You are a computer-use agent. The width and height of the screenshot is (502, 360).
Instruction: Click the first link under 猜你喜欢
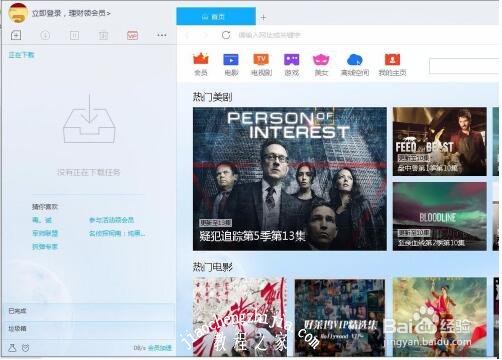[42, 220]
